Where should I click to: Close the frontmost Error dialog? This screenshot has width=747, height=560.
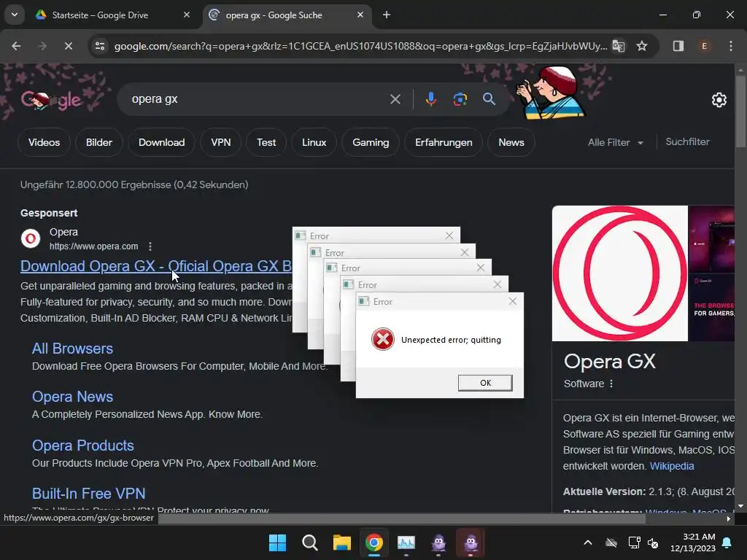[513, 301]
